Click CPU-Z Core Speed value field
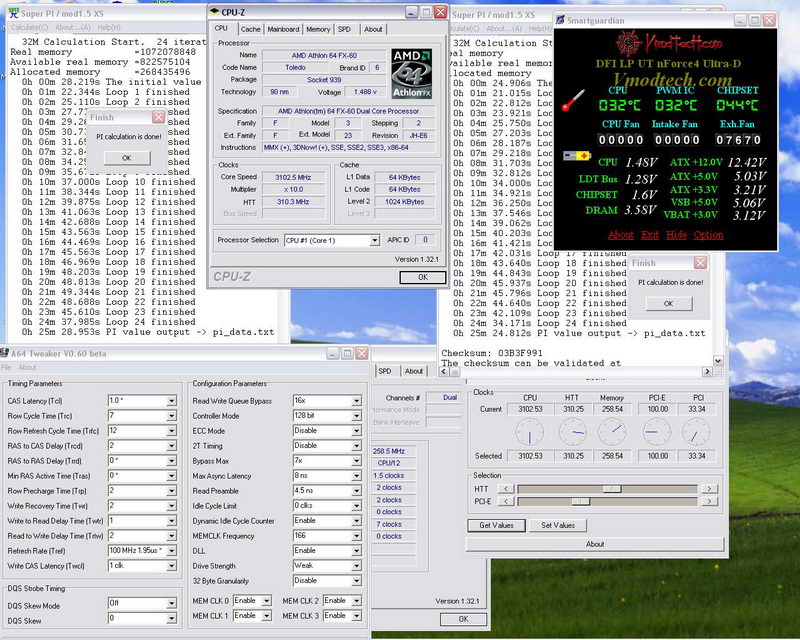800x640 pixels. tap(293, 177)
